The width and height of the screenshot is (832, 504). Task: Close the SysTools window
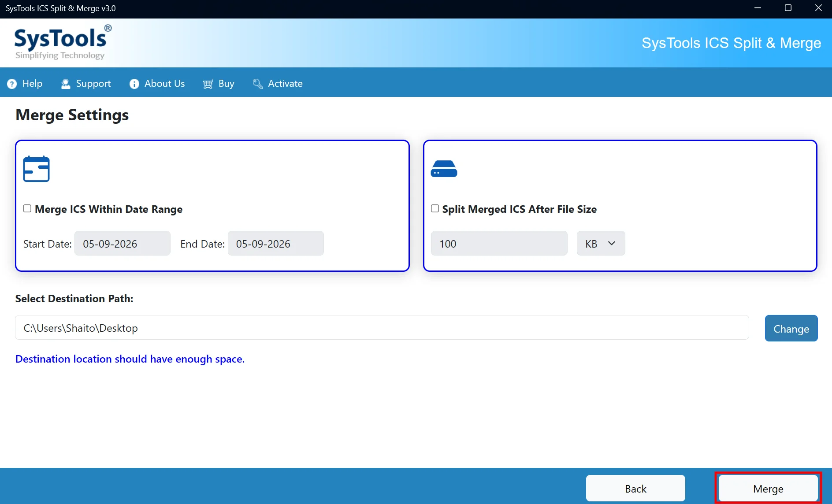(x=818, y=8)
